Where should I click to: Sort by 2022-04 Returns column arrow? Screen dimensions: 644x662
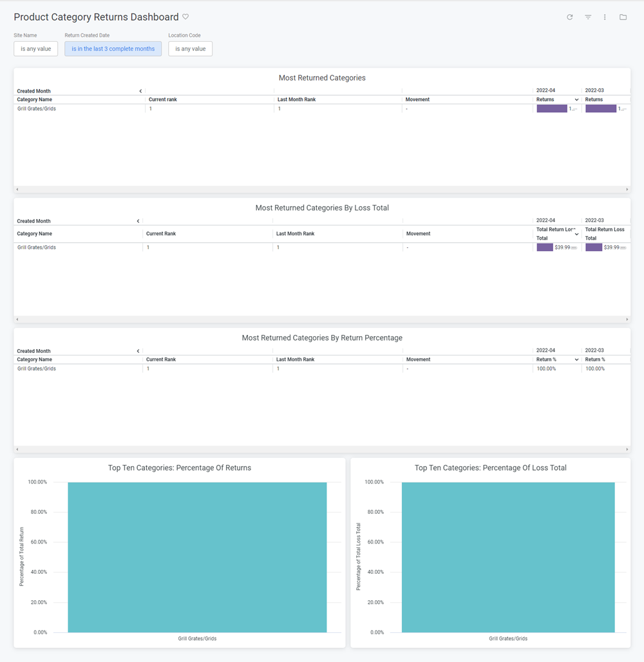576,100
